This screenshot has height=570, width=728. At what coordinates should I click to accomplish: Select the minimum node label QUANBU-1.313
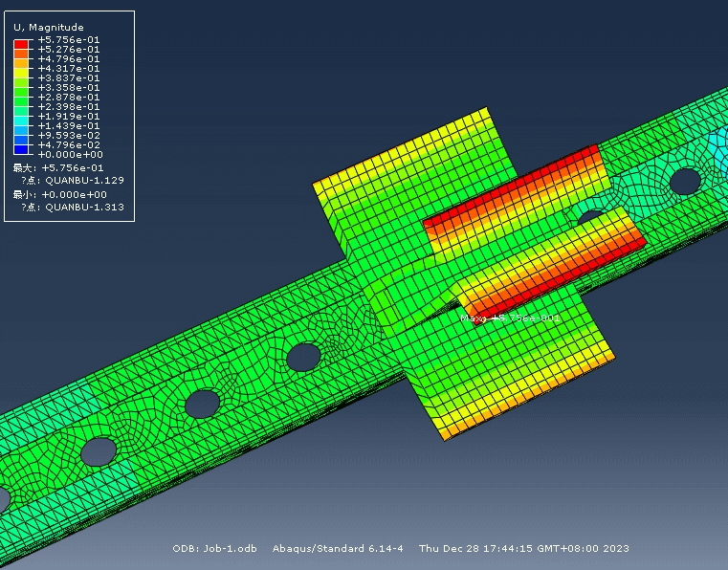click(x=84, y=207)
